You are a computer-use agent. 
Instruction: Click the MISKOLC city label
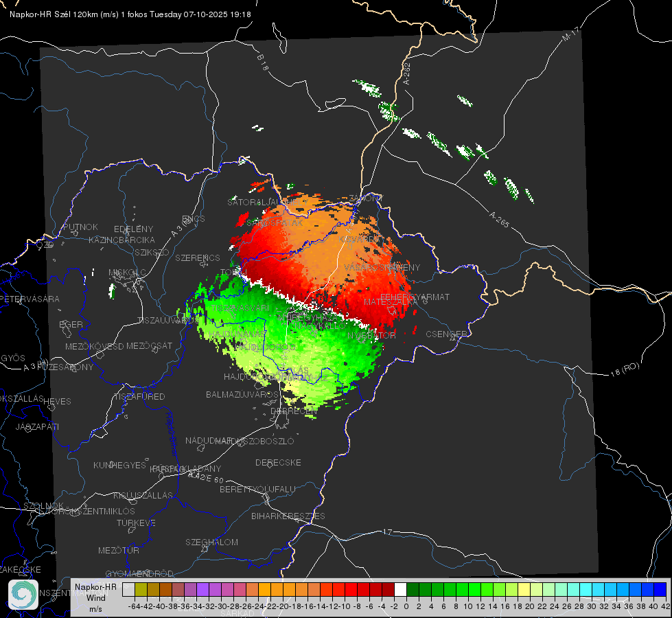pos(127,273)
